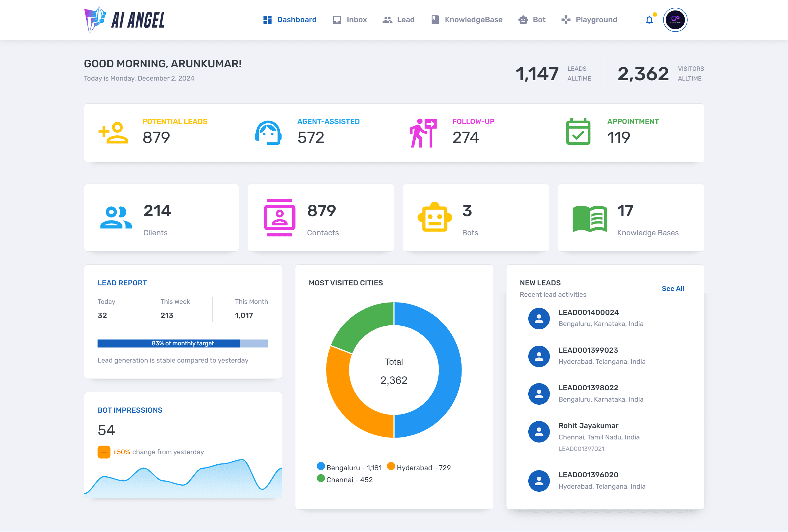The image size is (788, 532).
Task: Click the blue Clients people icon
Action: pos(116,217)
